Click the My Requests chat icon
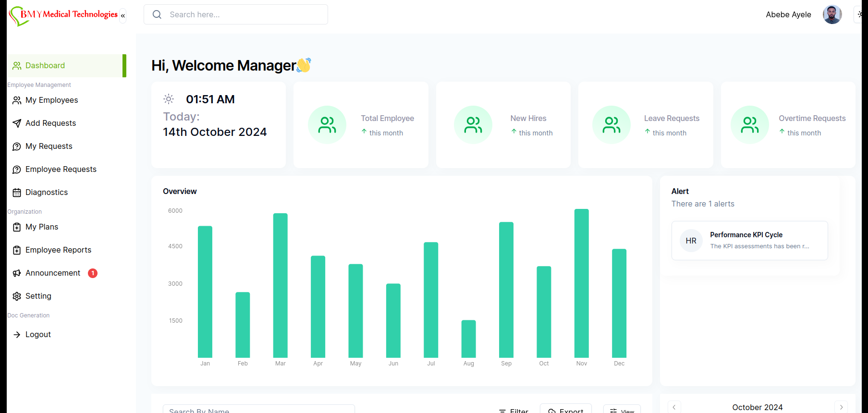This screenshot has height=413, width=868. 17,146
